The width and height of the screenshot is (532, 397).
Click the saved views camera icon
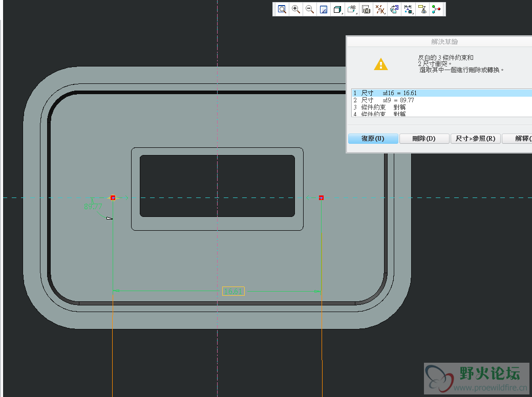(x=366, y=9)
